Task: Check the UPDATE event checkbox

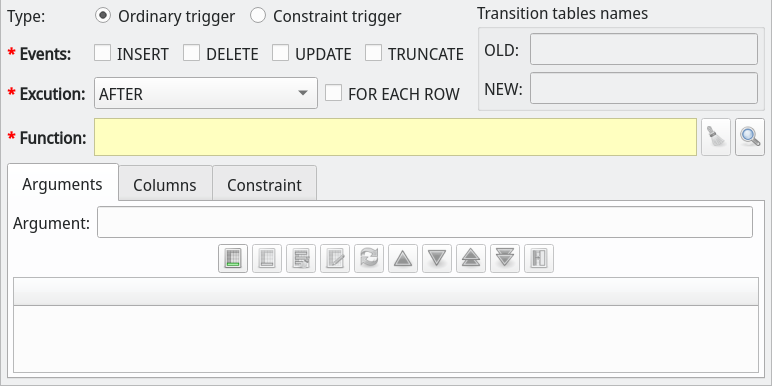Action: pyautogui.click(x=281, y=53)
